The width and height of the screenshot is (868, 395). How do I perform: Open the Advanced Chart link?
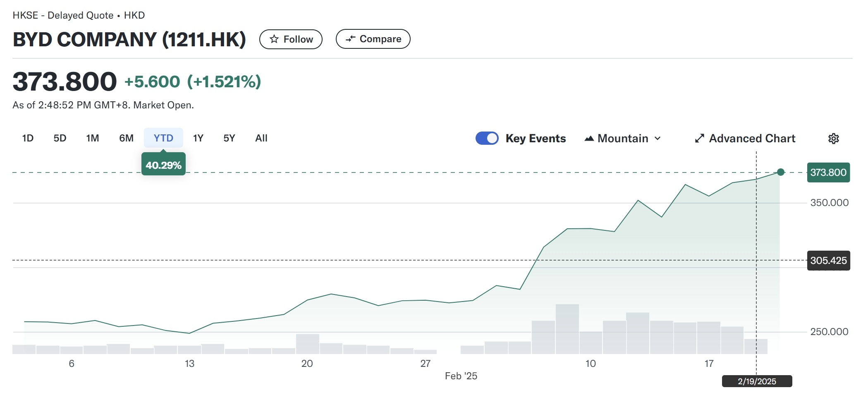[752, 139]
